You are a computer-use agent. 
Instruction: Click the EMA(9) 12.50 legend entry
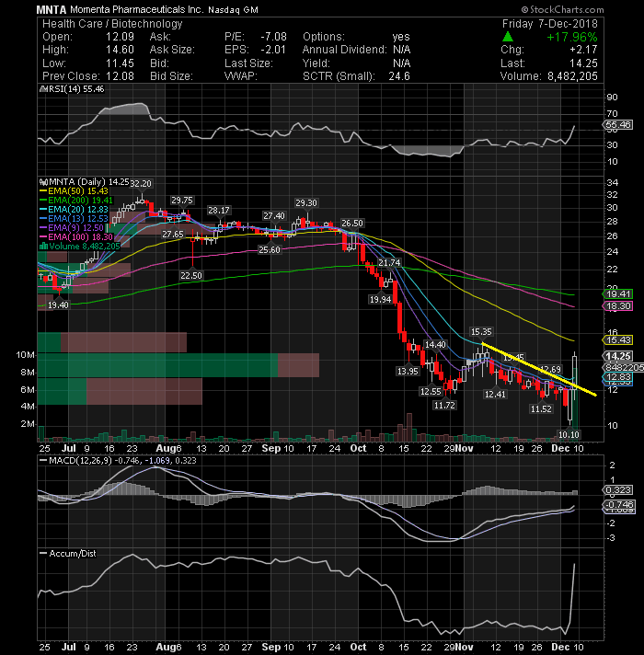coord(72,227)
